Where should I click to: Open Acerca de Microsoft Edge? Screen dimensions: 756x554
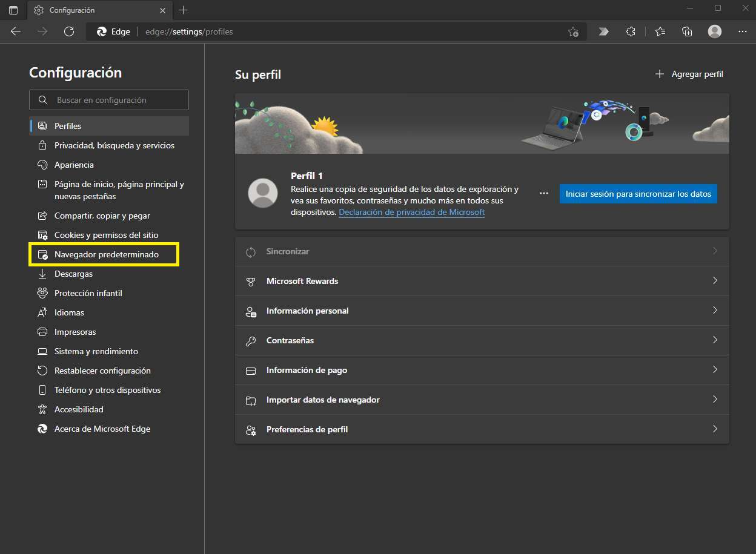pyautogui.click(x=109, y=429)
